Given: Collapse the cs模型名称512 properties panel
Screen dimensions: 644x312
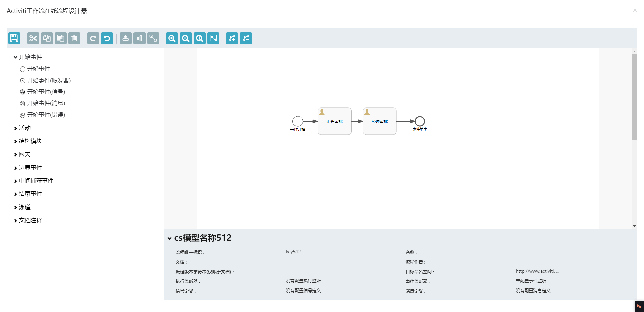Looking at the screenshot, I should [x=170, y=238].
